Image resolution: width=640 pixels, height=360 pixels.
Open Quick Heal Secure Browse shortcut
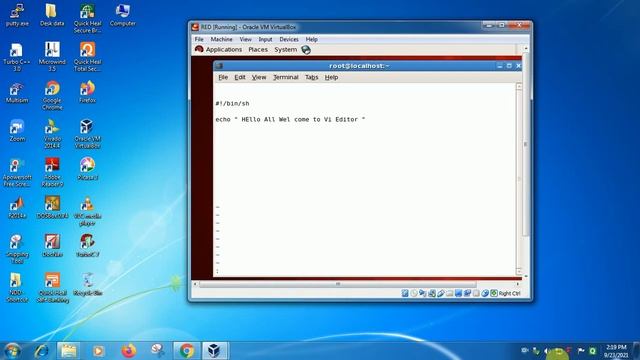(87, 18)
